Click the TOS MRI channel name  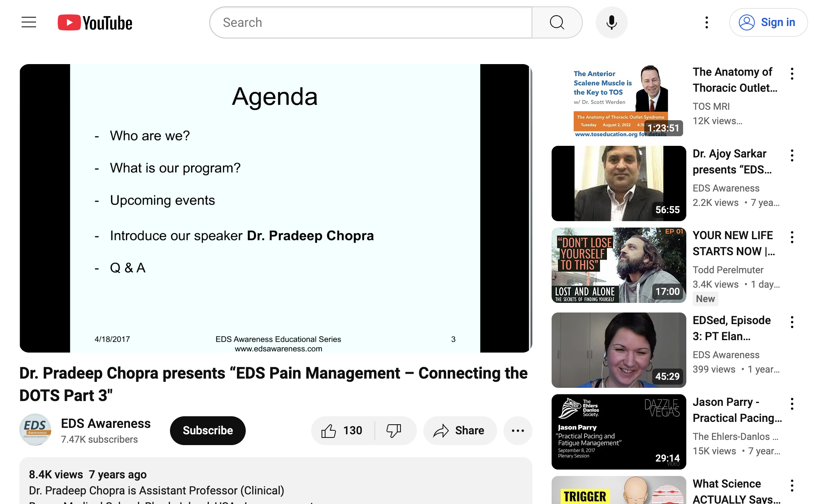[711, 107]
